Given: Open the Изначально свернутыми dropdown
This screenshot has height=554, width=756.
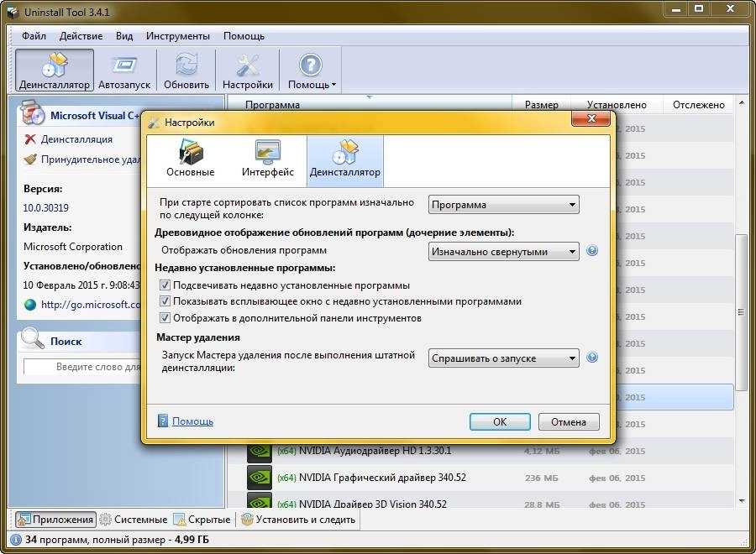Looking at the screenshot, I should [x=503, y=252].
